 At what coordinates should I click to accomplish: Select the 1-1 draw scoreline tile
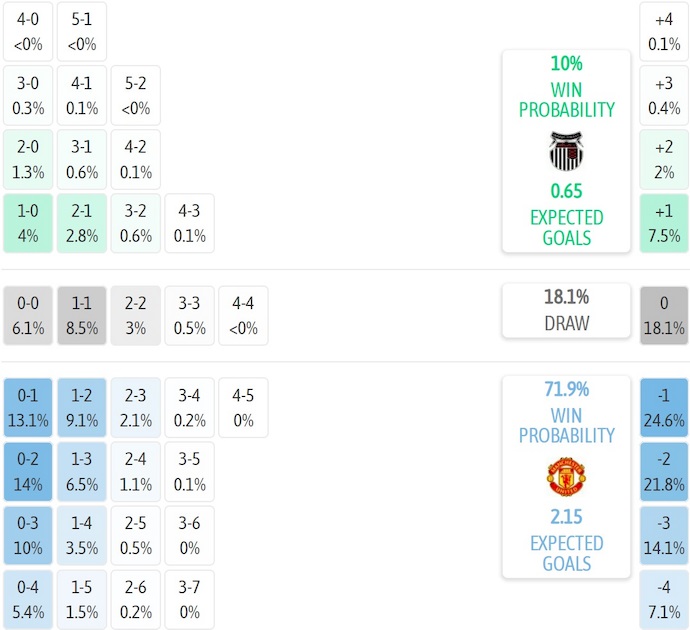(82, 315)
